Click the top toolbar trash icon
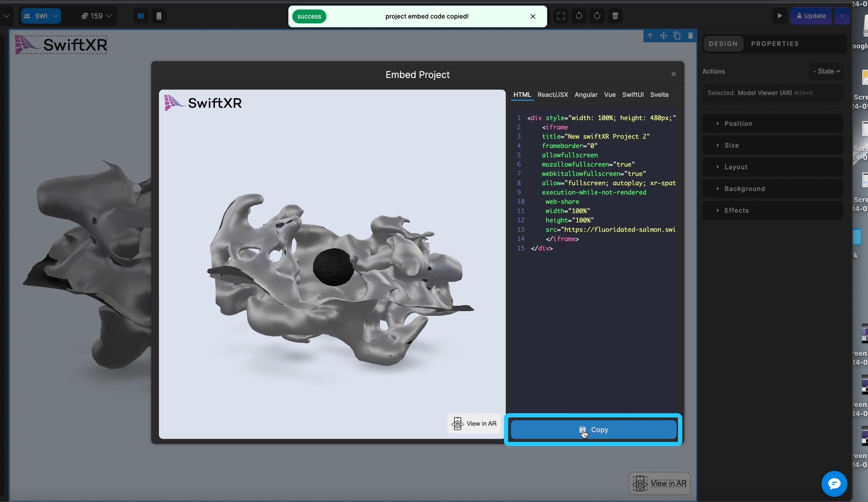 615,16
